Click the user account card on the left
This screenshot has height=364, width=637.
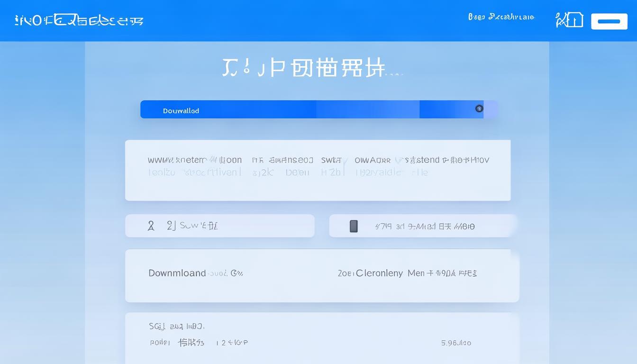(219, 226)
